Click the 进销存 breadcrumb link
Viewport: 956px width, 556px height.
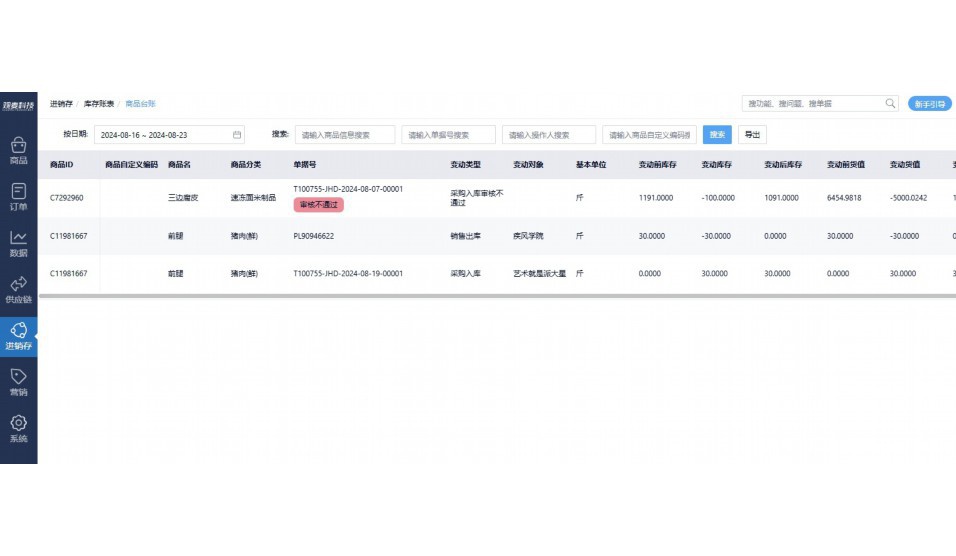[61, 104]
